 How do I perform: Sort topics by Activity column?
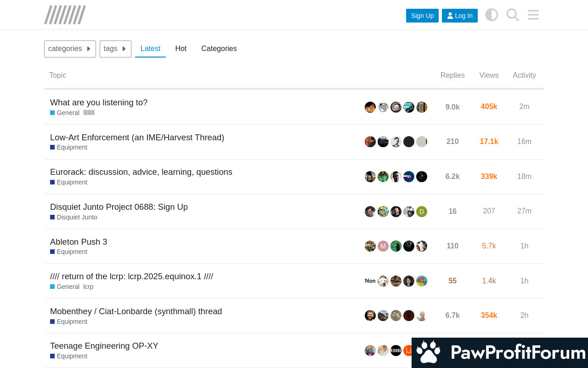(x=524, y=75)
